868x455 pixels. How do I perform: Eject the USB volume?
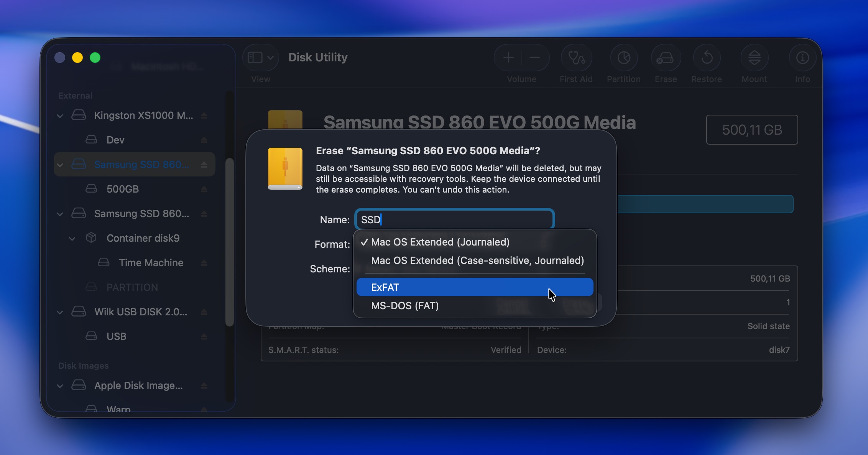tap(204, 336)
